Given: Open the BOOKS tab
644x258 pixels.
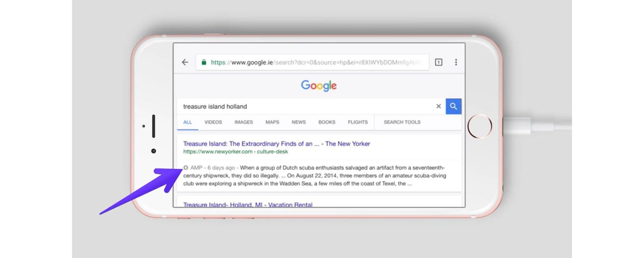Looking at the screenshot, I should click(327, 122).
